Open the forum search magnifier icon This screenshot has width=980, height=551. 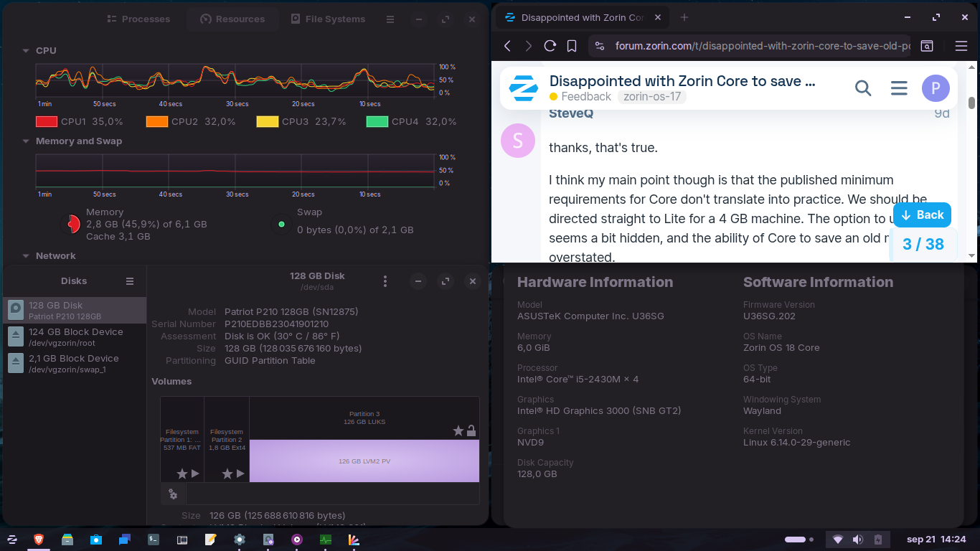point(863,88)
